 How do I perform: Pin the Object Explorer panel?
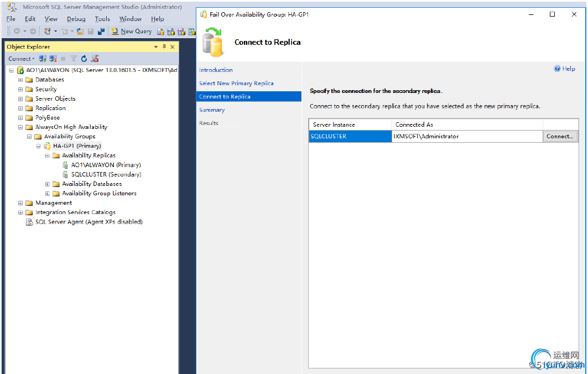tap(164, 46)
